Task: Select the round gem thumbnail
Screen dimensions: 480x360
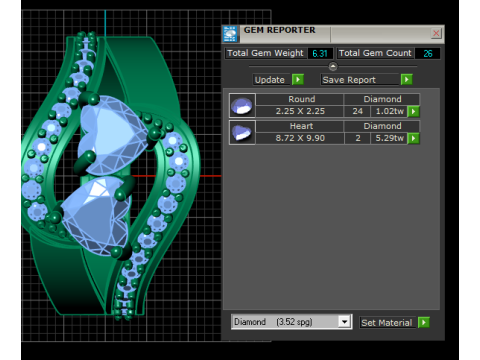Action: coord(242,105)
